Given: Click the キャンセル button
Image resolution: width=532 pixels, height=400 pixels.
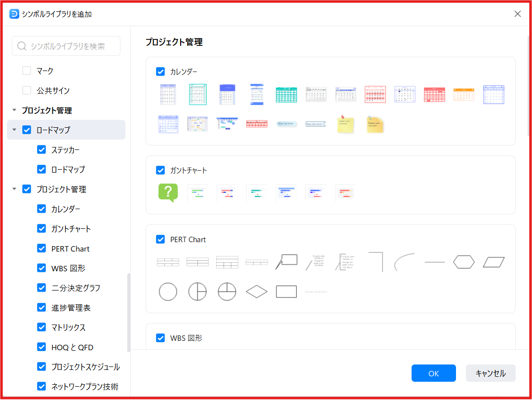Looking at the screenshot, I should tap(491, 373).
